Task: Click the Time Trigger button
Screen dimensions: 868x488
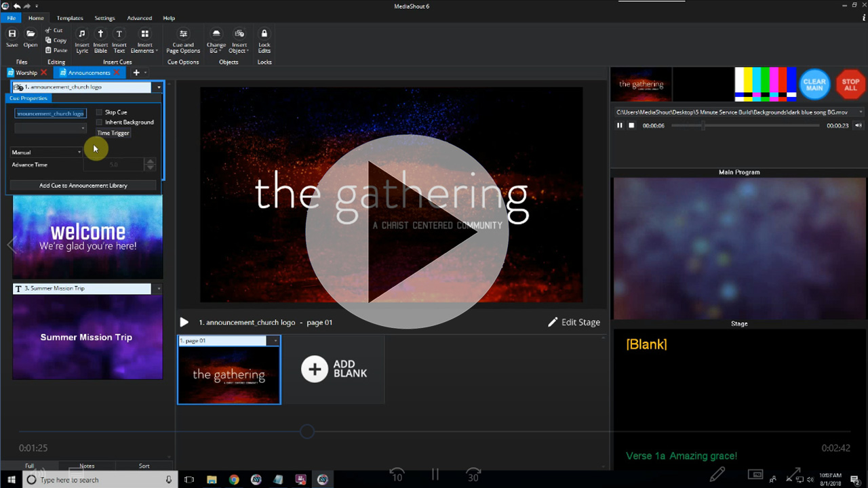Action: (x=113, y=134)
